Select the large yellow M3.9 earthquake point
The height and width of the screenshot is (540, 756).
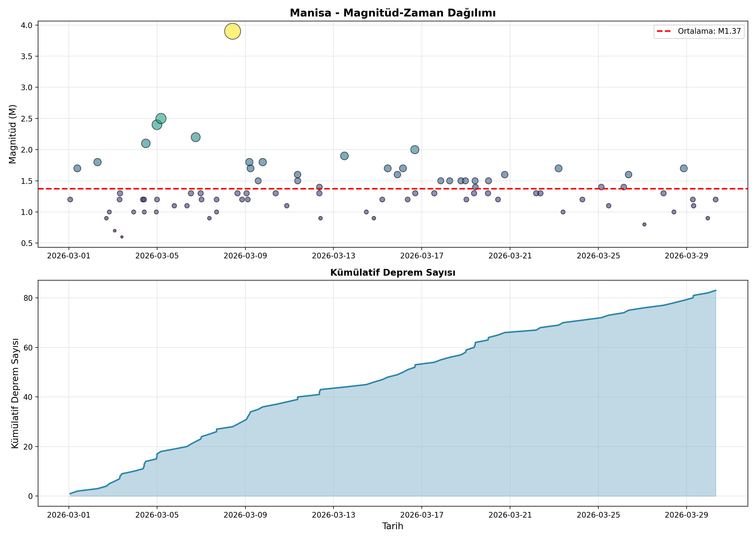click(x=232, y=32)
